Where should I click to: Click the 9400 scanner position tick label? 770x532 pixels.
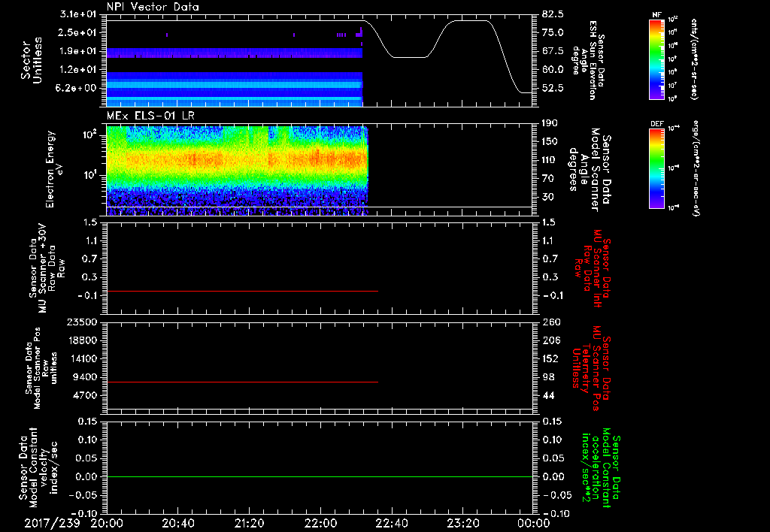[86, 377]
